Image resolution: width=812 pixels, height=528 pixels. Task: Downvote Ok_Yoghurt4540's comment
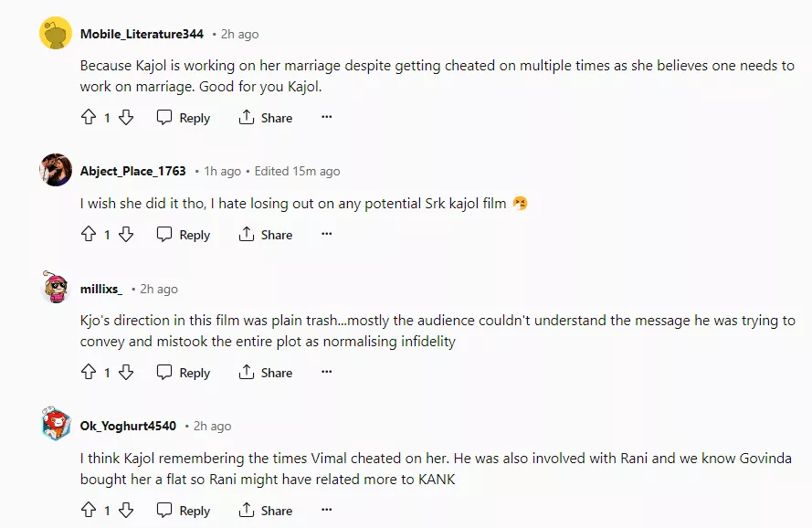pyautogui.click(x=126, y=511)
